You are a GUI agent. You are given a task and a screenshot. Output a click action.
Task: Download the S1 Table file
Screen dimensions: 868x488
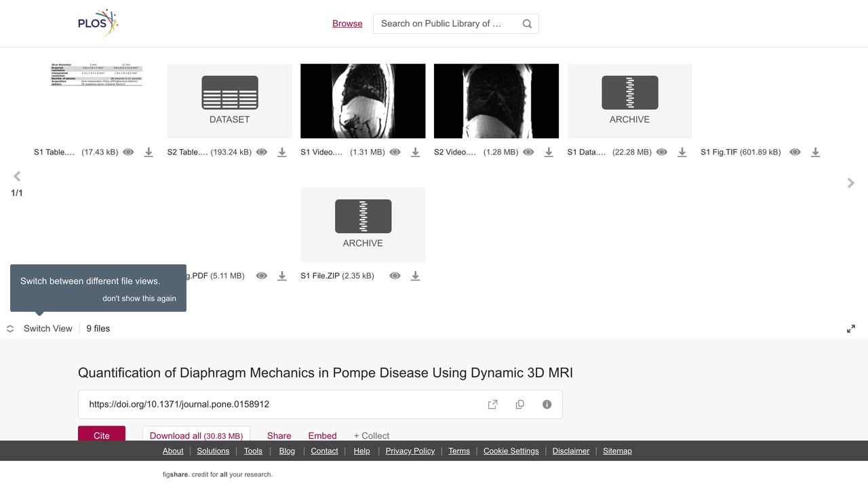click(x=149, y=152)
